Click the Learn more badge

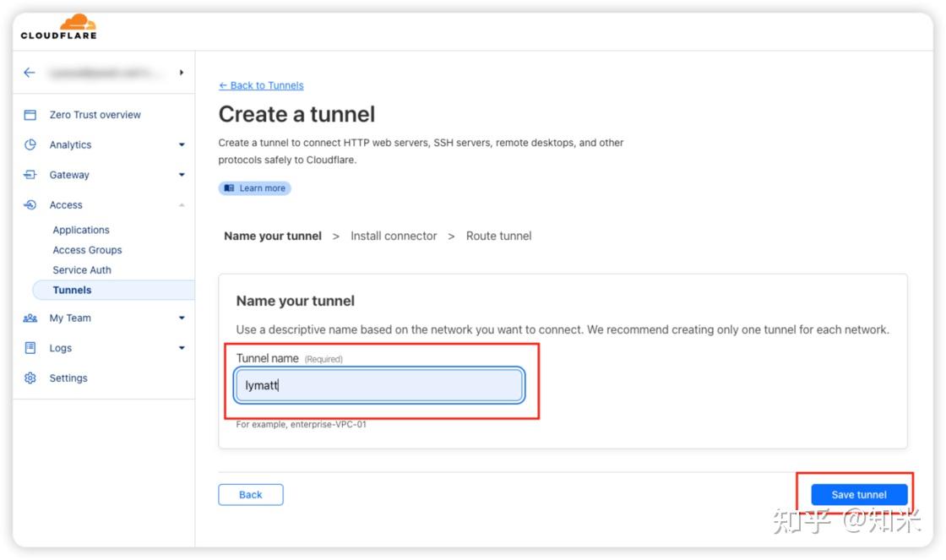254,188
